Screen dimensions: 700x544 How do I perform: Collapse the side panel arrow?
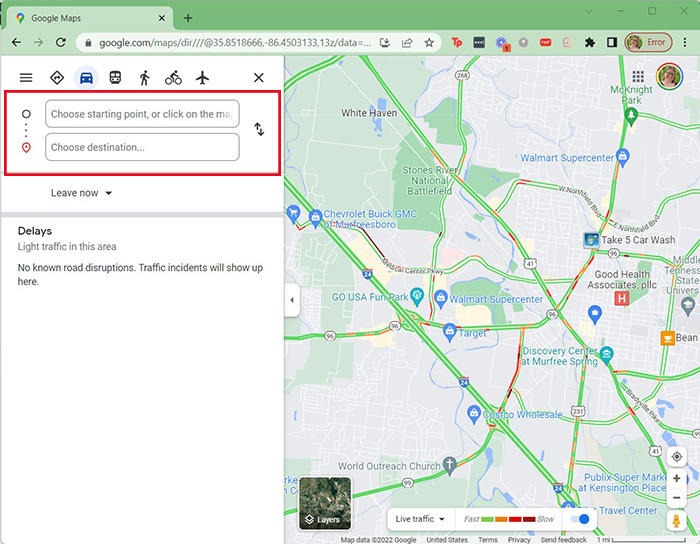[x=292, y=300]
